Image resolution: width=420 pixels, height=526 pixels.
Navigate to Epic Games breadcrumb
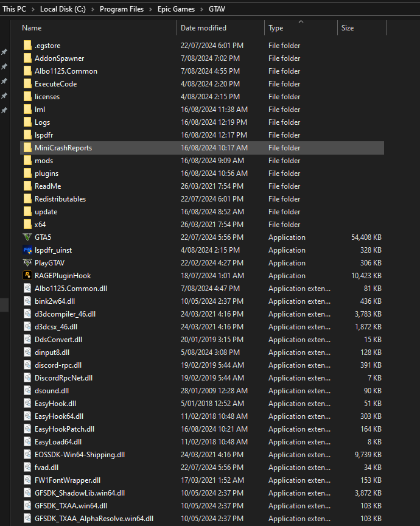coord(176,9)
